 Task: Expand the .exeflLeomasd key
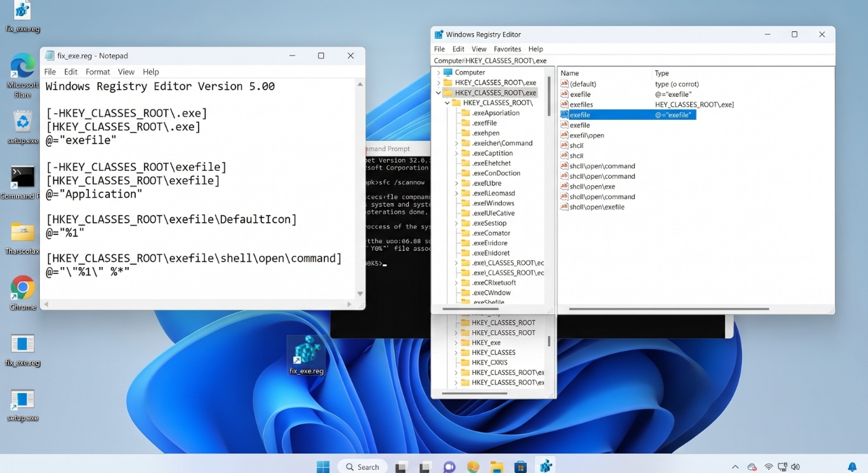pos(456,193)
